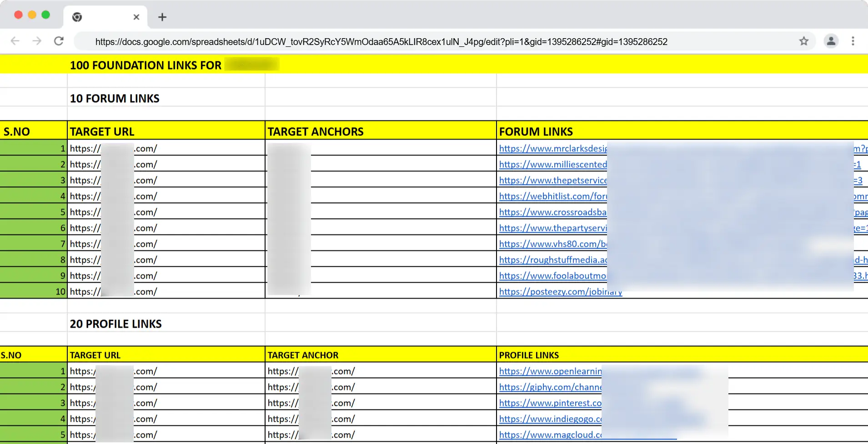Image resolution: width=868 pixels, height=444 pixels.
Task: Click the favicon in the browser tab
Action: [77, 17]
